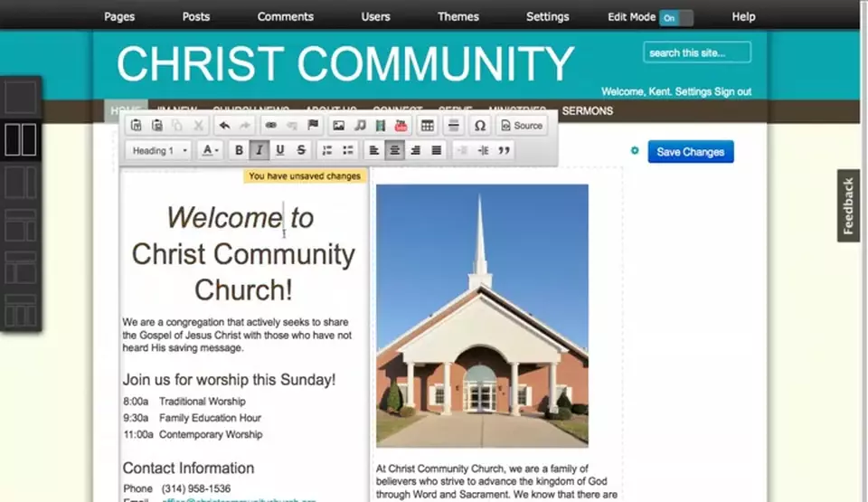
Task: Toggle bold formatting
Action: point(240,151)
